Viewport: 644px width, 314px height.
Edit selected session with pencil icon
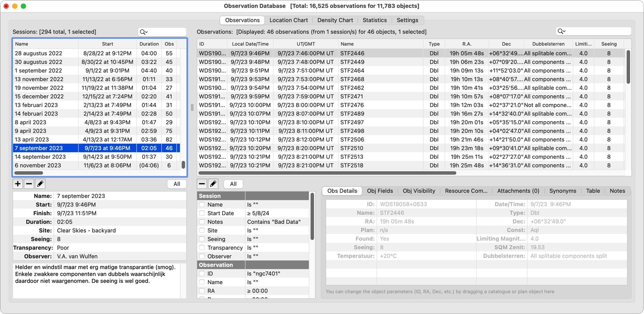click(x=40, y=184)
